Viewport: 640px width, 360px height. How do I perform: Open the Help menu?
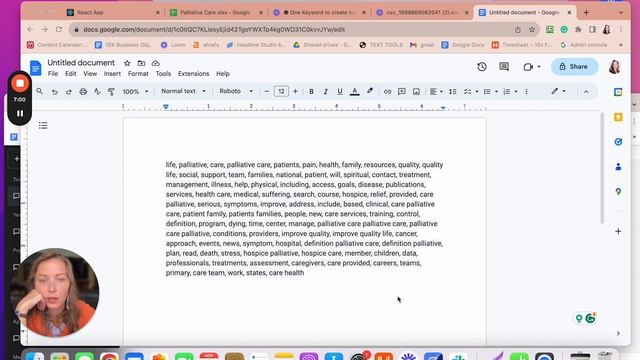pos(223,74)
